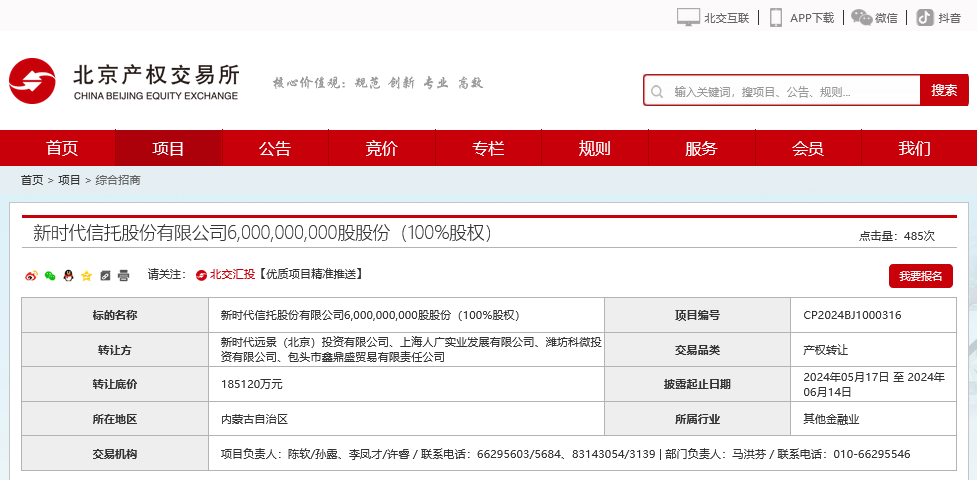The height and width of the screenshot is (480, 977).
Task: Share page via Weibo icon
Action: (x=31, y=275)
